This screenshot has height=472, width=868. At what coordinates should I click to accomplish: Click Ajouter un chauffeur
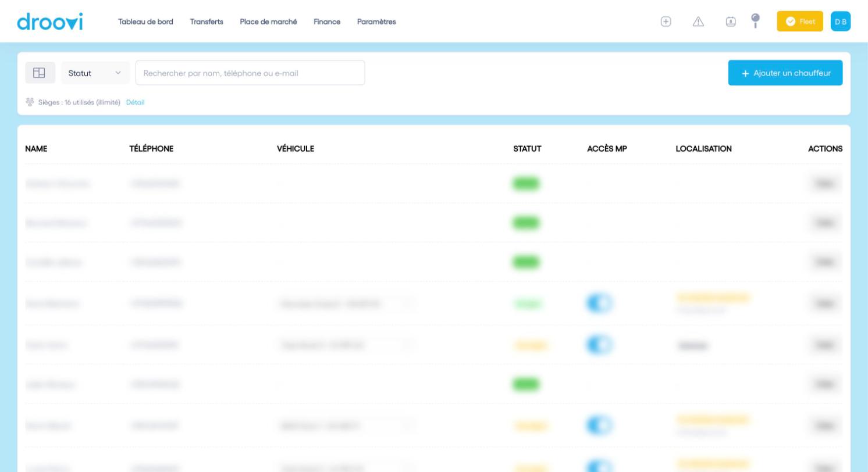click(785, 73)
